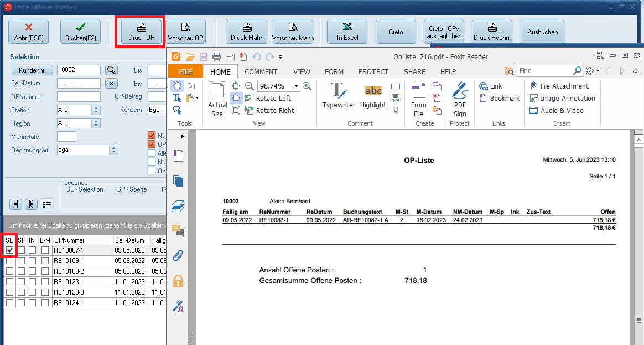Screen dimensions: 644x345
Task: Click the Find search field
Action: click(545, 70)
